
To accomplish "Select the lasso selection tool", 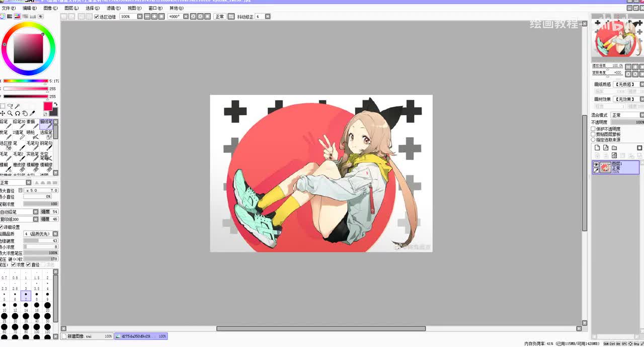I will click(10, 106).
